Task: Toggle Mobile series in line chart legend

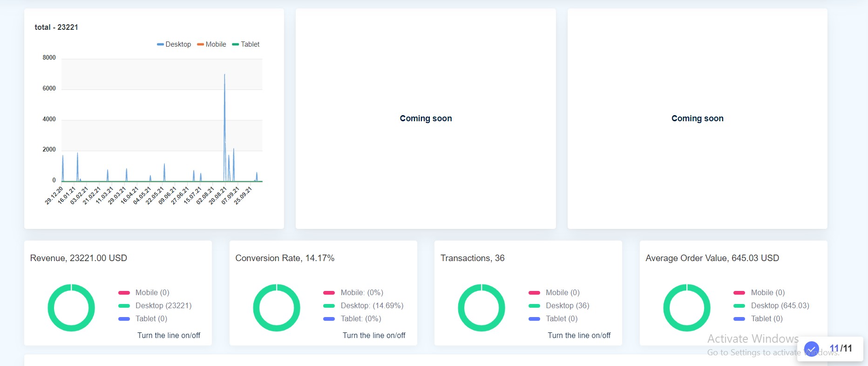Action: [x=211, y=44]
